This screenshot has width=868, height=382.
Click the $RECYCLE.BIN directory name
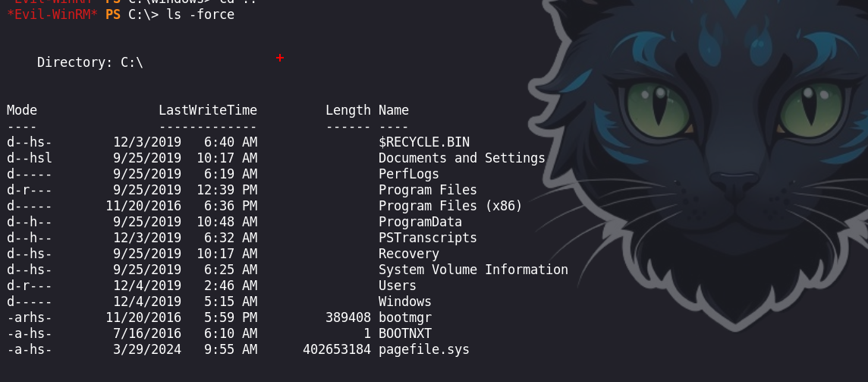tap(424, 142)
